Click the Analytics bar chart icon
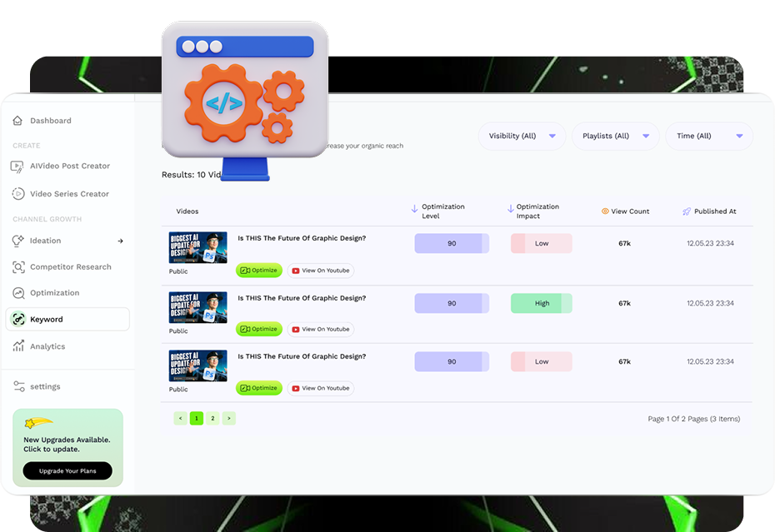Screen dimensions: 775x532 click(x=17, y=346)
